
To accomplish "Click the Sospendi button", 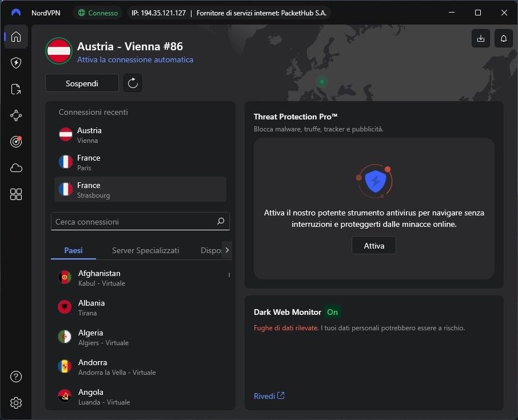I will [x=82, y=83].
